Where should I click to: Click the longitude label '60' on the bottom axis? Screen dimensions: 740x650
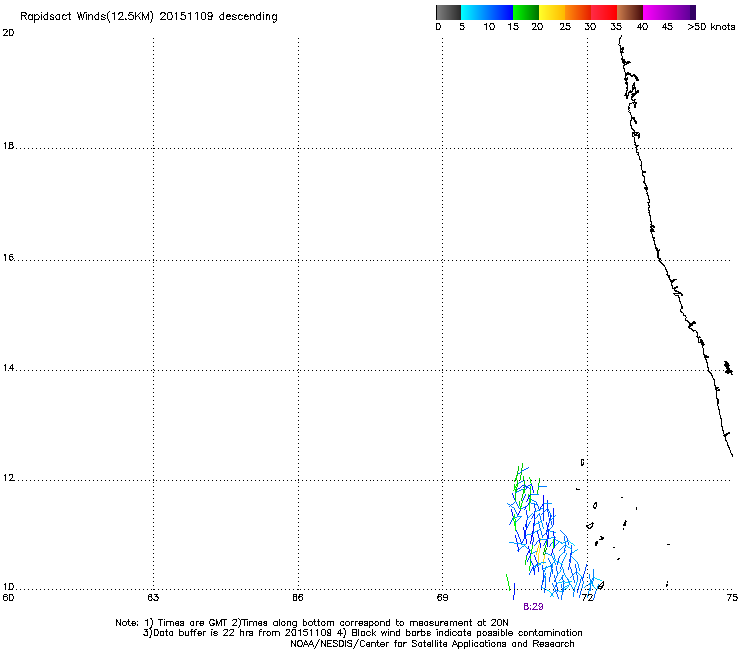click(8, 598)
